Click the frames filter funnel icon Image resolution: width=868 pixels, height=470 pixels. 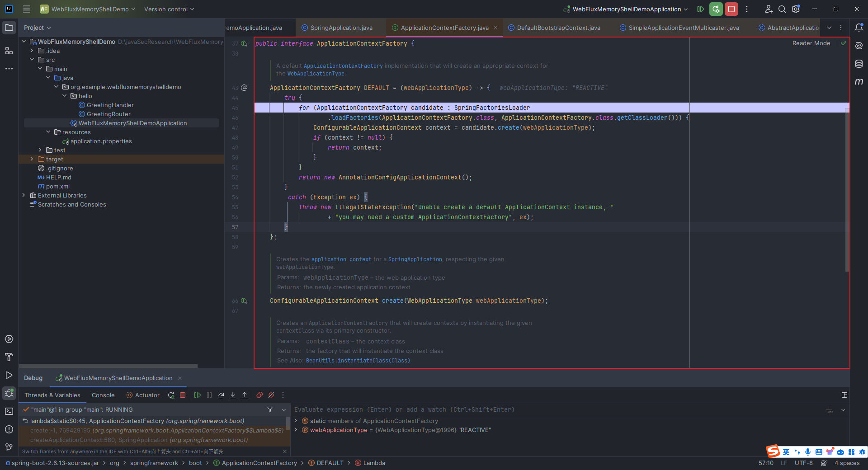270,409
